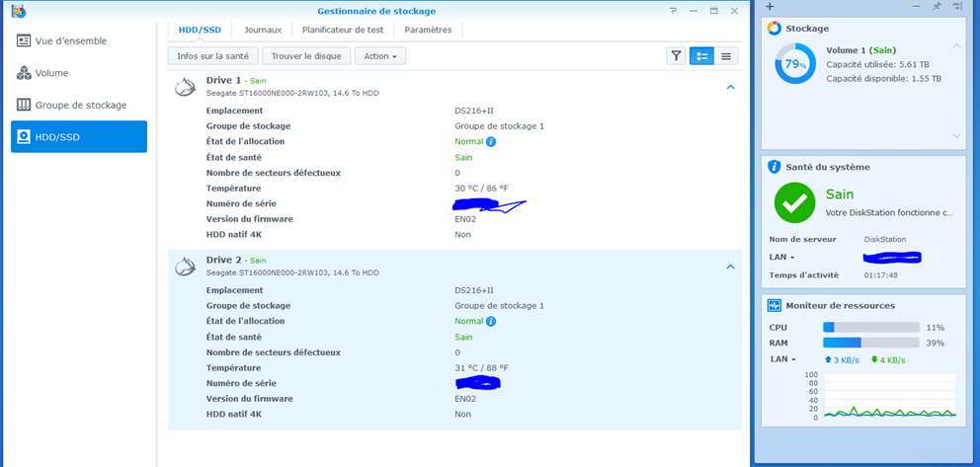Pin the widget panel
Screen dimensions: 980x467
(937, 6)
